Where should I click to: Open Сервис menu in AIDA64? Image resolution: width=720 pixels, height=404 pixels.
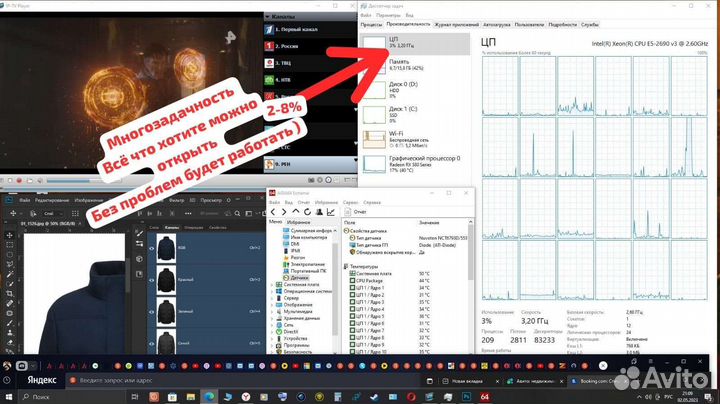click(350, 202)
